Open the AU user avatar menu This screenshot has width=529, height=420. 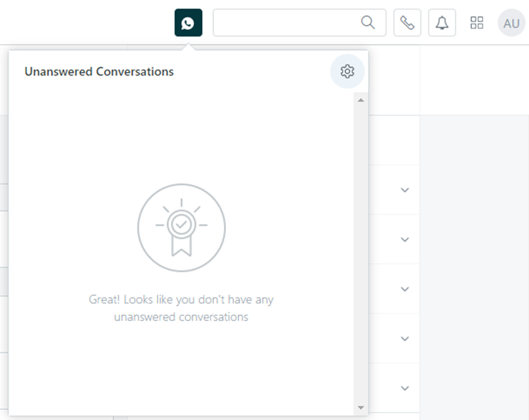pyautogui.click(x=511, y=23)
